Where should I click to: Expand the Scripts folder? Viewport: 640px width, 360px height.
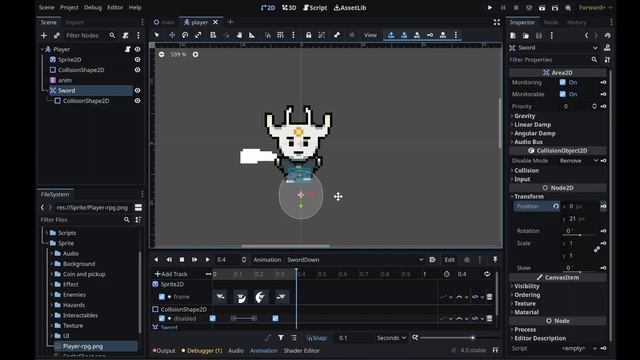[67, 233]
